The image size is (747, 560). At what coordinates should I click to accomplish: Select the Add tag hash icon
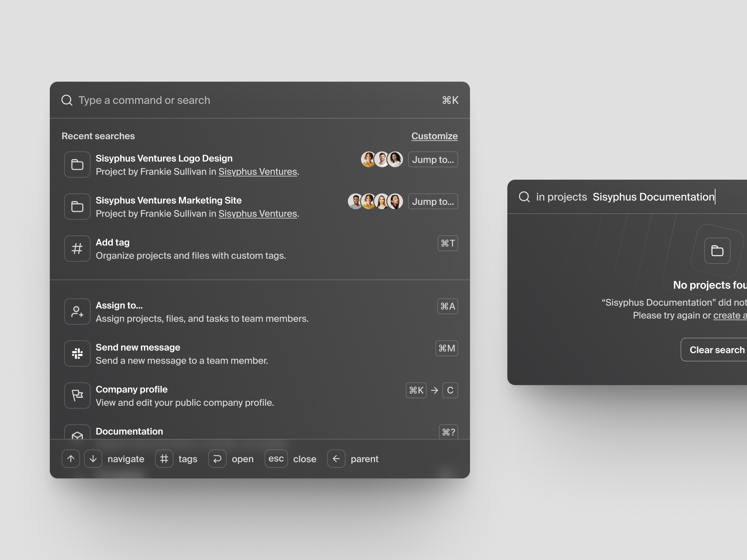pos(77,248)
